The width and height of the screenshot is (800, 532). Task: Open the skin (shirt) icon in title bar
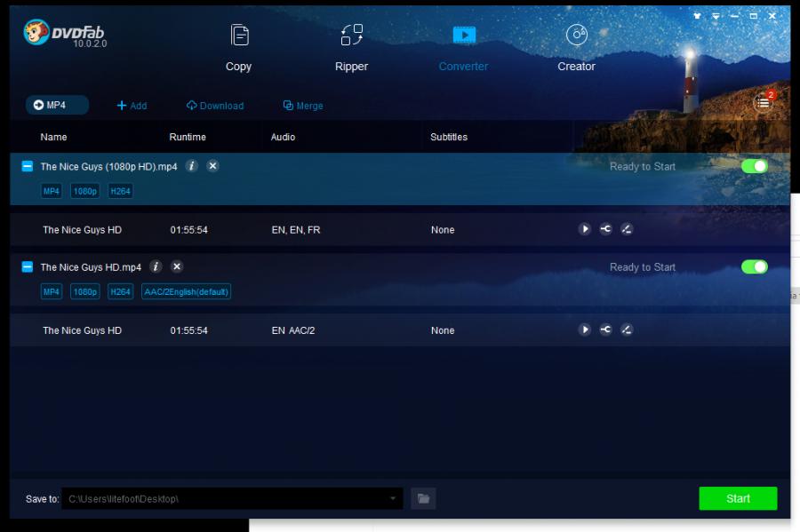[697, 16]
